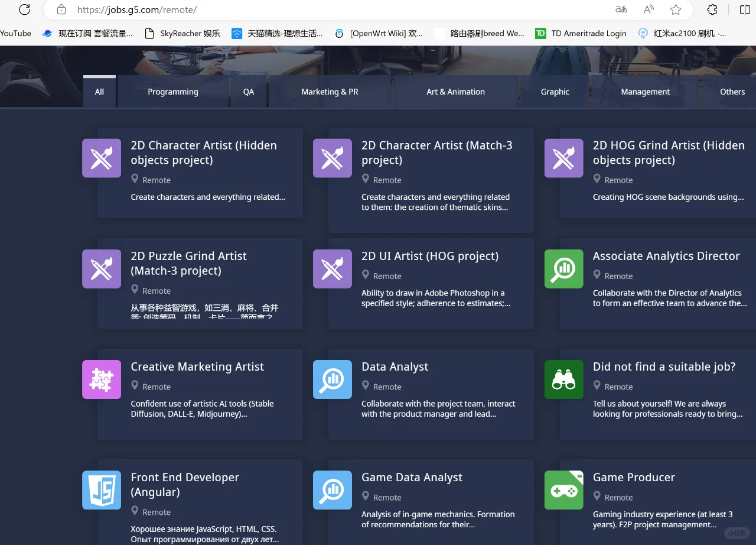Click the text 'Creating HOG scene backgrounds using...'
This screenshot has height=545, width=756.
(669, 197)
